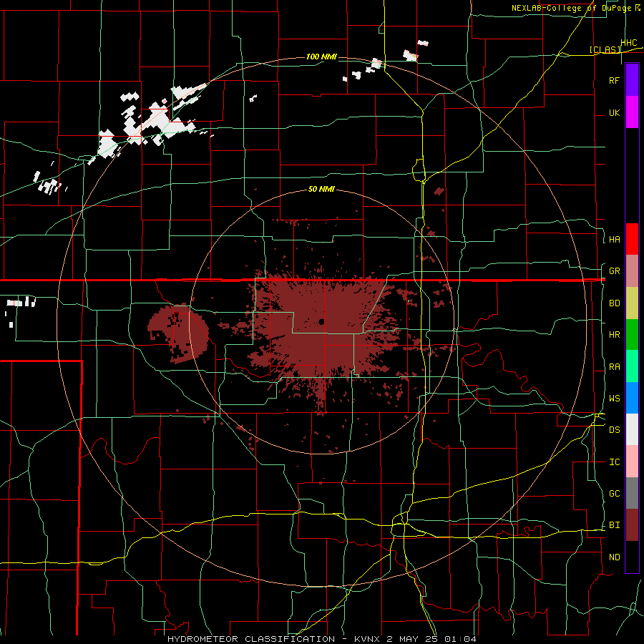
Task: Click the BI legend label
Action: [614, 525]
